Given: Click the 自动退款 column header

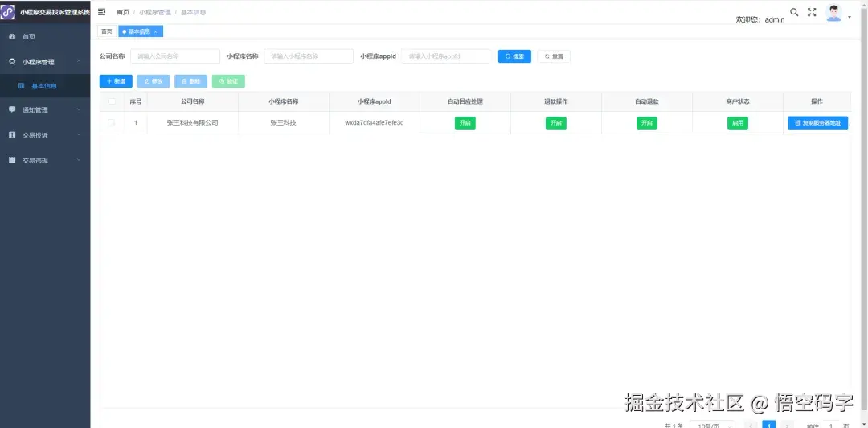Looking at the screenshot, I should click(646, 101).
